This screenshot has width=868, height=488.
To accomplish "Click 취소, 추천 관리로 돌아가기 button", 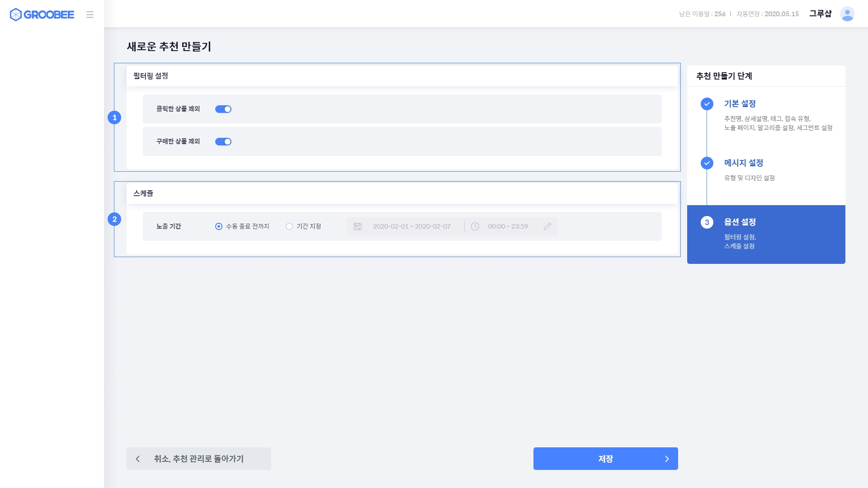I will [x=199, y=459].
